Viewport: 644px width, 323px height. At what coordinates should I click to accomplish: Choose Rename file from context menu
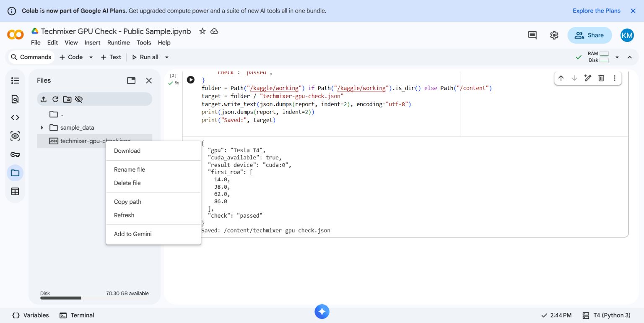pos(153,169)
